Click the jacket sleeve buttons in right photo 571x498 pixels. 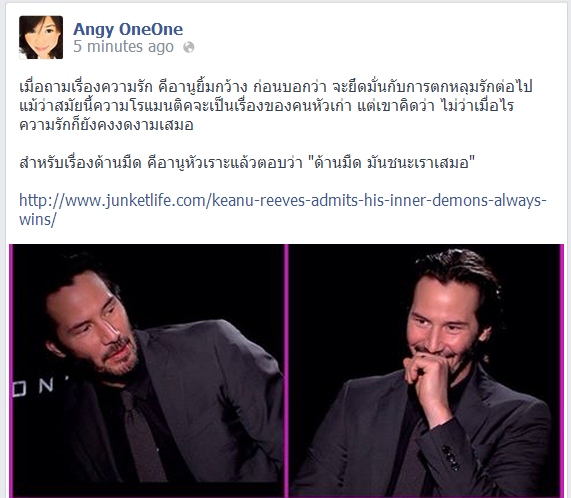[x=450, y=457]
